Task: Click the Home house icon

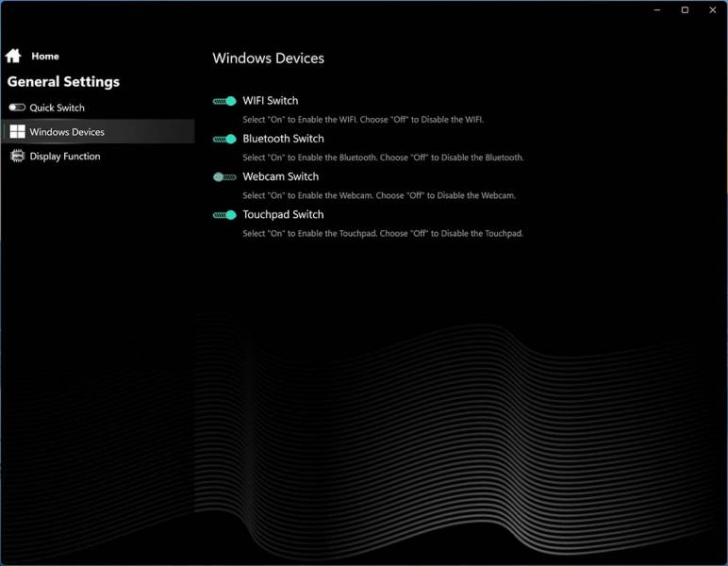Action: 13,57
